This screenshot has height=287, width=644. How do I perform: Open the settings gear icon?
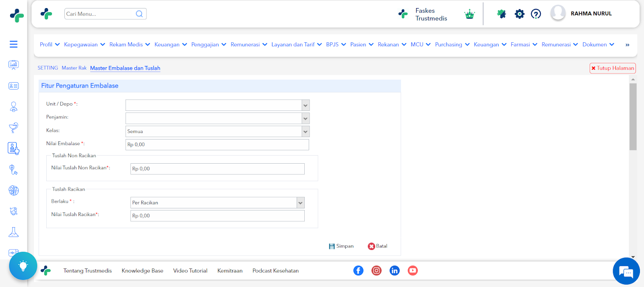point(520,14)
